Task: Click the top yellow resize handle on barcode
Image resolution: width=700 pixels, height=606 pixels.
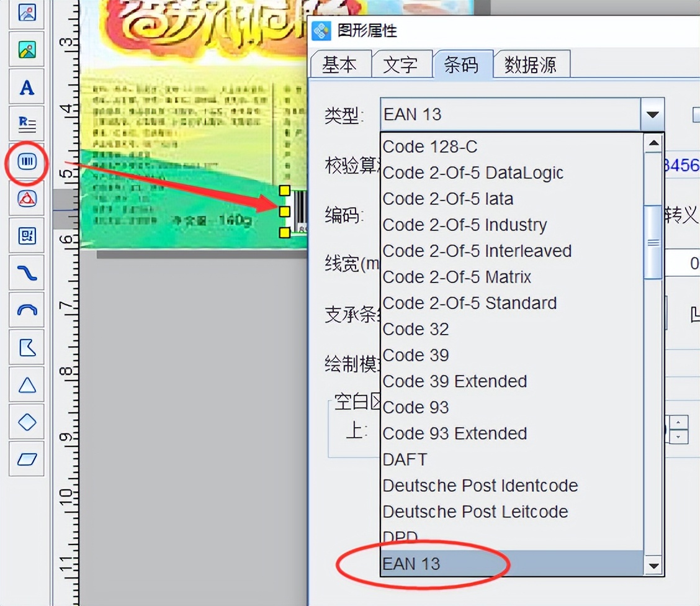Action: click(x=284, y=191)
